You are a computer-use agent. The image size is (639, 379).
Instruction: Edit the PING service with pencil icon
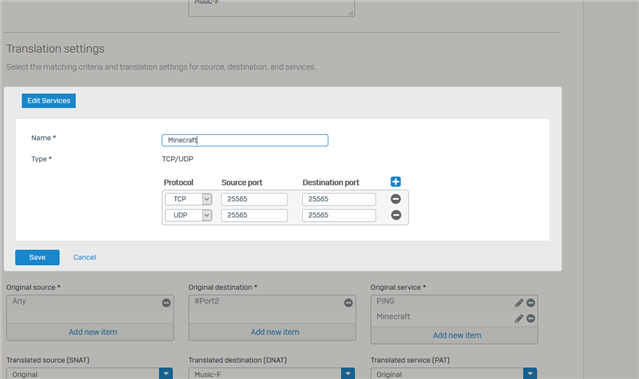click(x=519, y=303)
